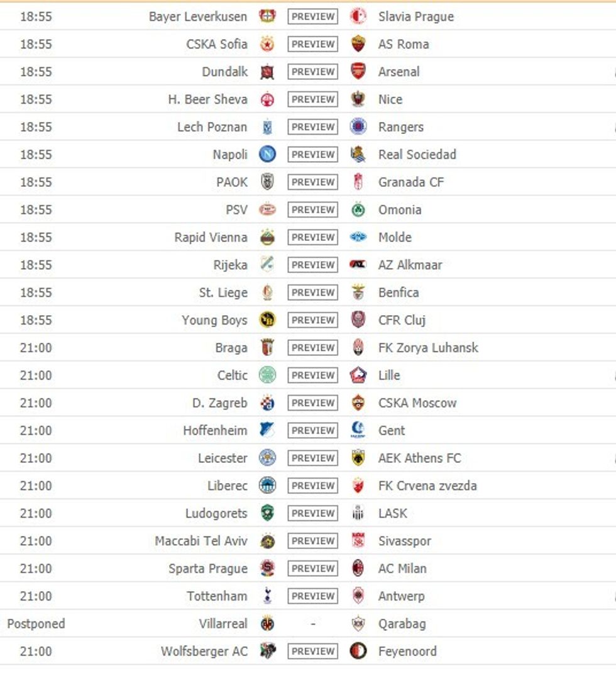Open the PREVIEW for Dundalk vs Arsenal
The width and height of the screenshot is (616, 673).
[312, 72]
